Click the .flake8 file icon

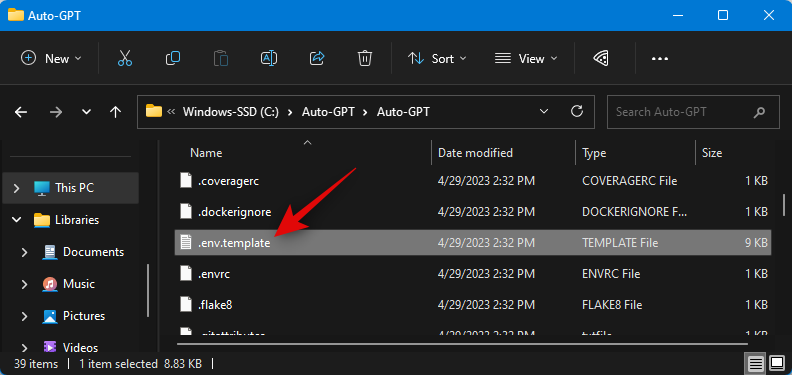(x=186, y=305)
